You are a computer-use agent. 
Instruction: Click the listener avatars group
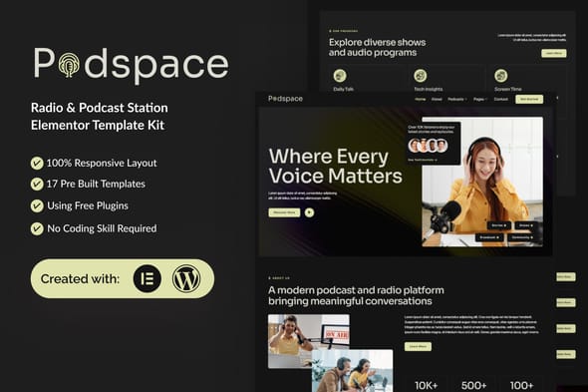[x=428, y=146]
